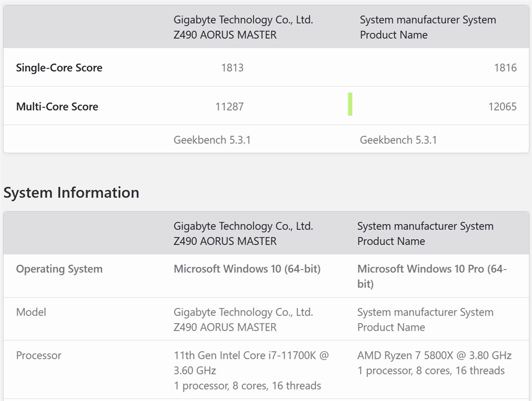Click the Processor row label
The height and width of the screenshot is (401, 532).
pos(38,355)
